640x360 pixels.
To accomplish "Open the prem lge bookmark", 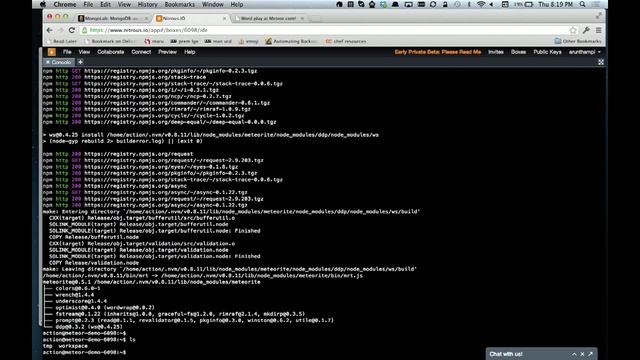I will click(x=184, y=41).
